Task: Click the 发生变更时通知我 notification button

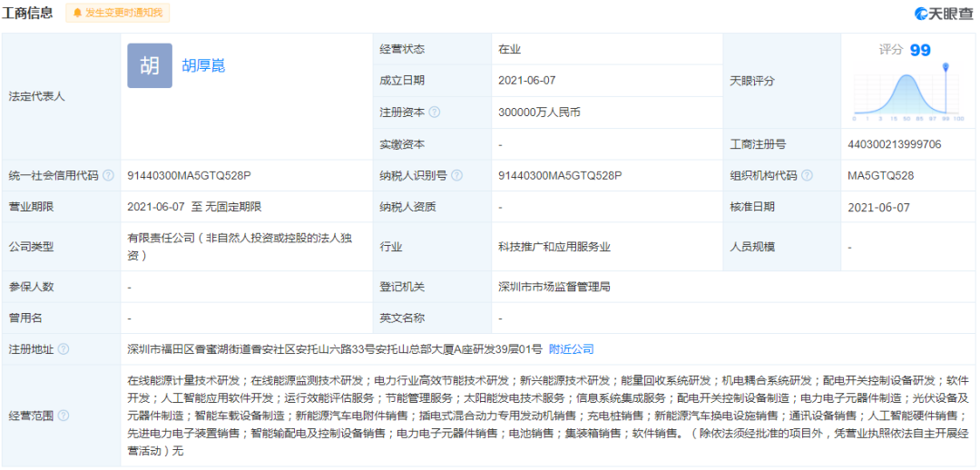Action: pyautogui.click(x=117, y=13)
